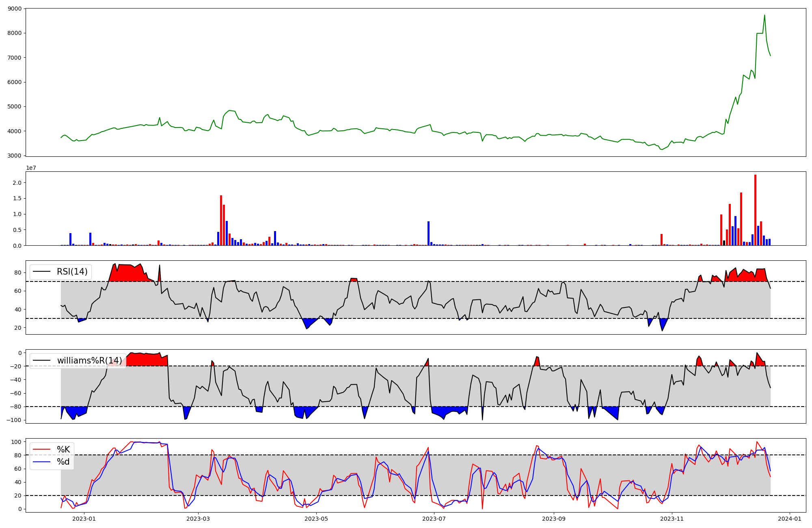Click the tallest red volume bar in March

(221, 220)
